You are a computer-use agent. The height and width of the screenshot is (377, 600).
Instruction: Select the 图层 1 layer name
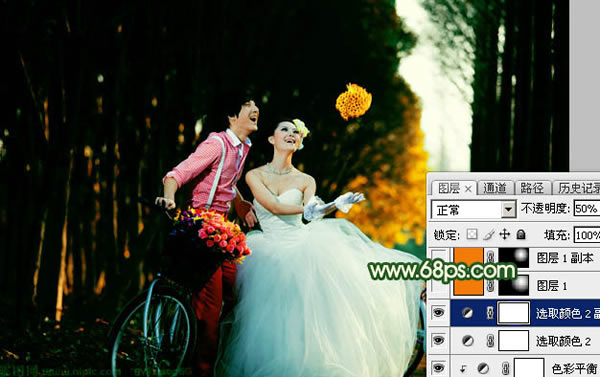point(552,286)
